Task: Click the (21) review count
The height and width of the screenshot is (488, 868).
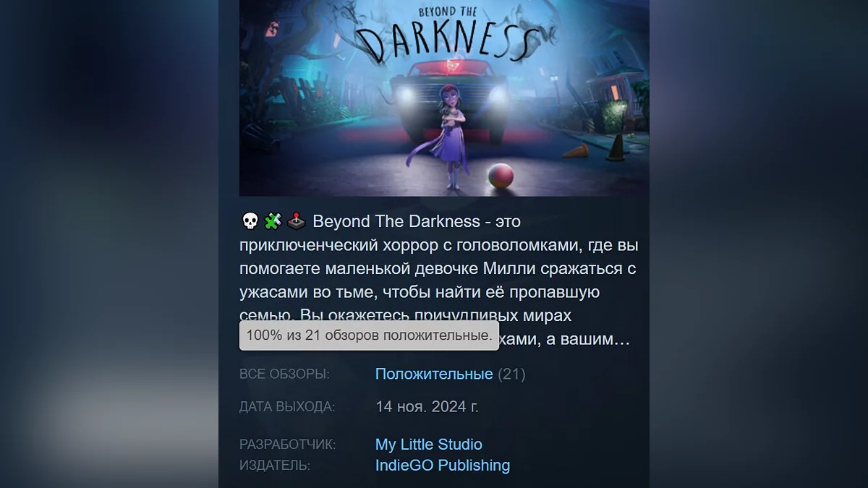Action: tap(511, 374)
